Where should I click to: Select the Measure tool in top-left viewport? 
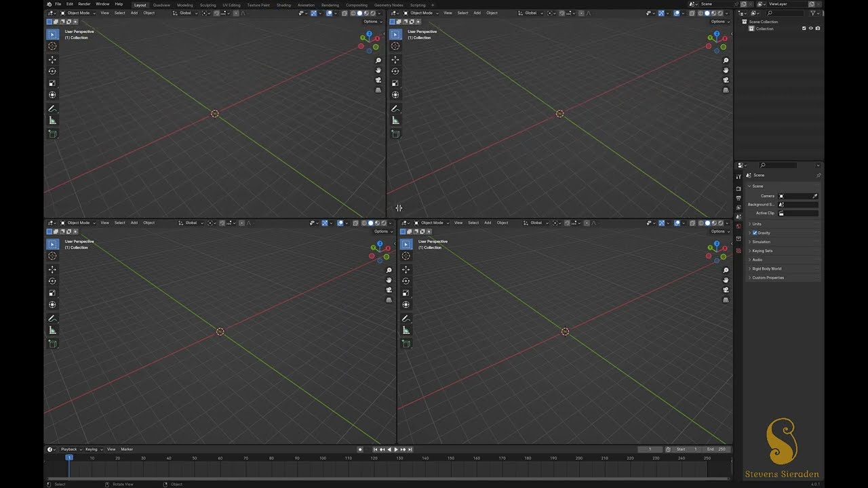click(x=52, y=121)
